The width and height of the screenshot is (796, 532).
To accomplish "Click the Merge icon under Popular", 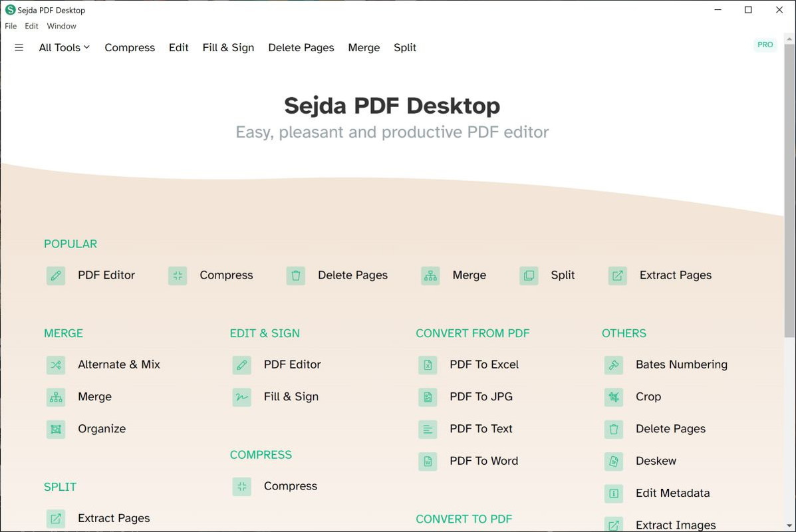I will point(430,276).
